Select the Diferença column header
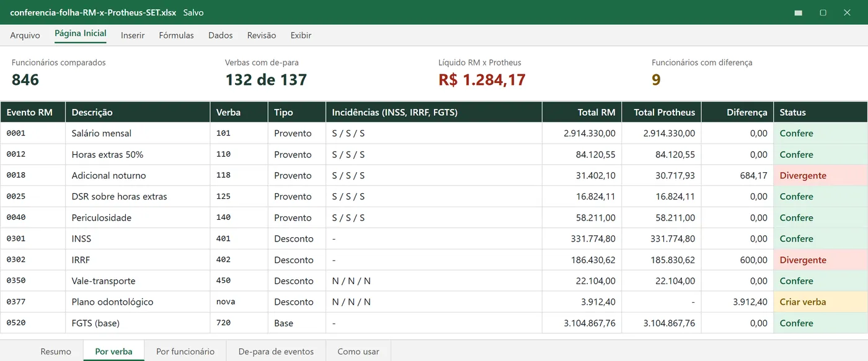The height and width of the screenshot is (361, 868). 738,112
